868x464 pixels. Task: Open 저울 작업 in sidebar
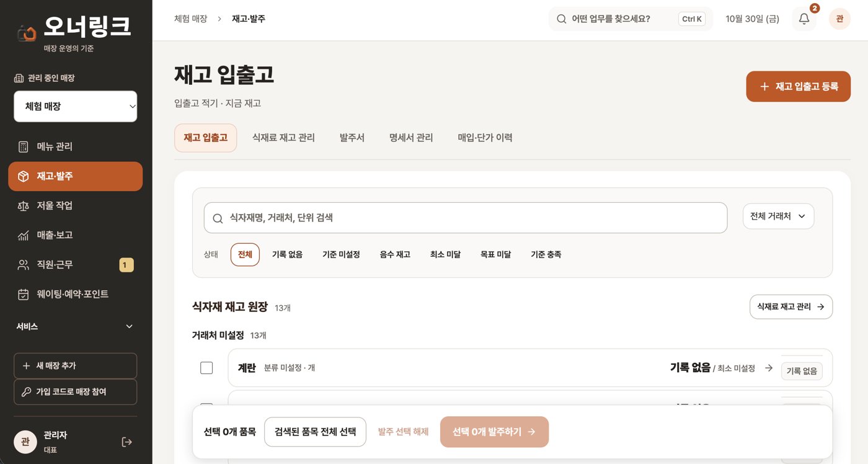(75, 205)
